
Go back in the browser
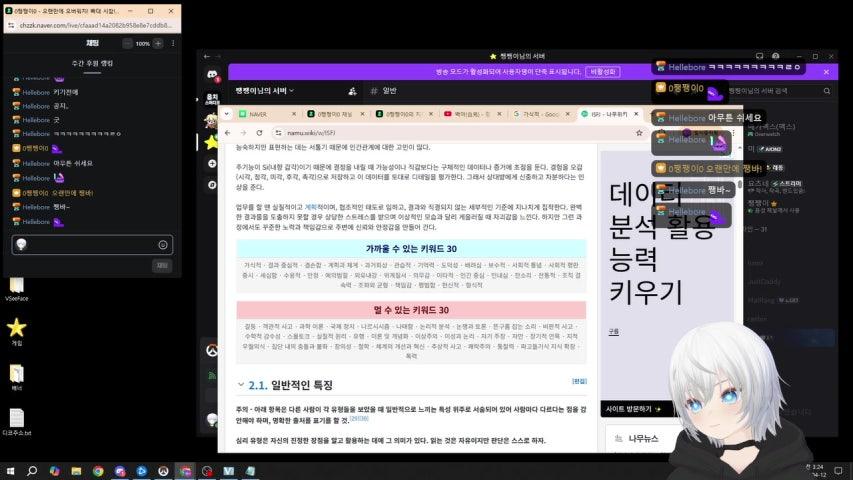(x=229, y=132)
